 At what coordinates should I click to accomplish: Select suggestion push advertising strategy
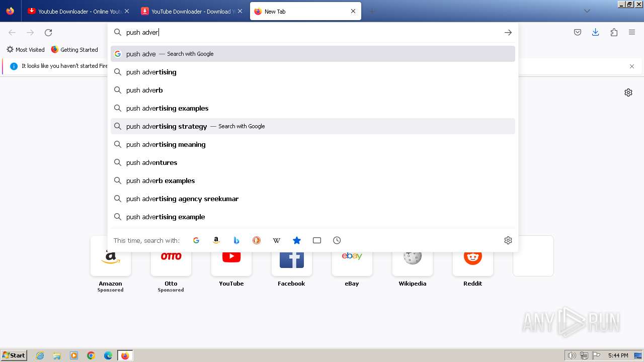point(313,126)
